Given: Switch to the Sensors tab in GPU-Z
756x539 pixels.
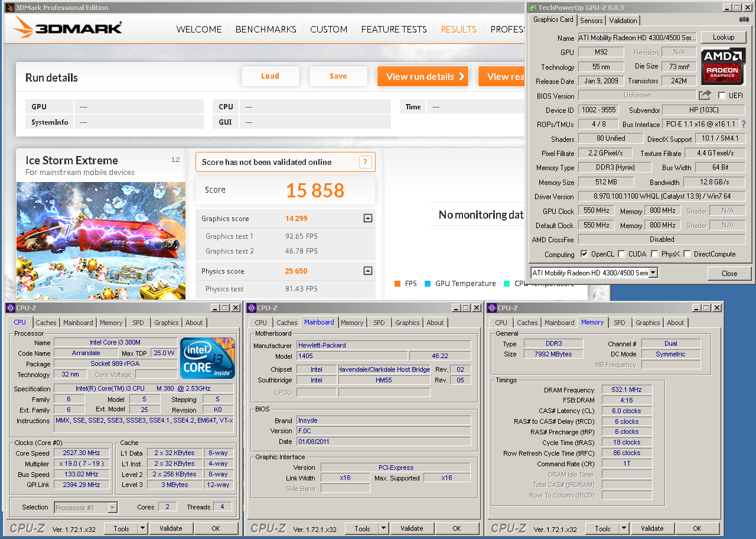Looking at the screenshot, I should point(591,21).
